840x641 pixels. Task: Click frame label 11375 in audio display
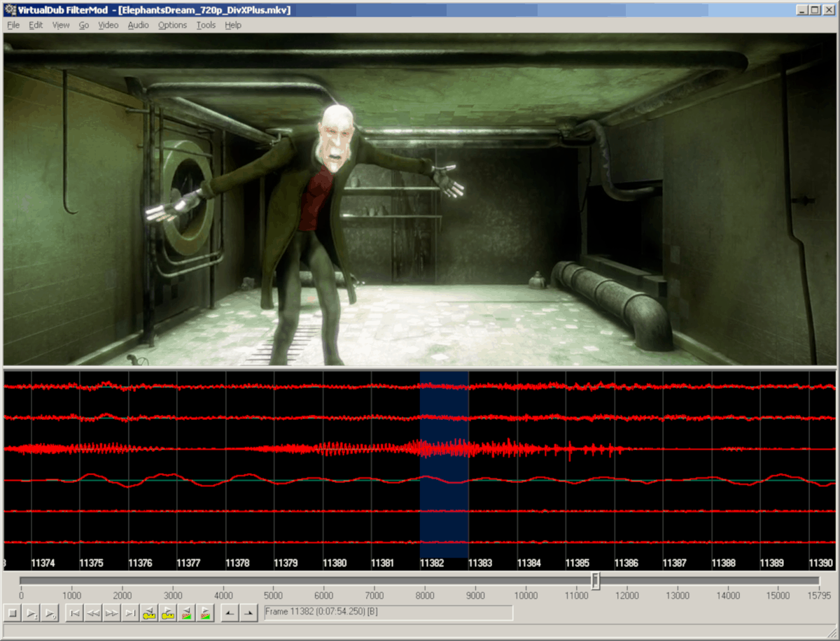(92, 563)
